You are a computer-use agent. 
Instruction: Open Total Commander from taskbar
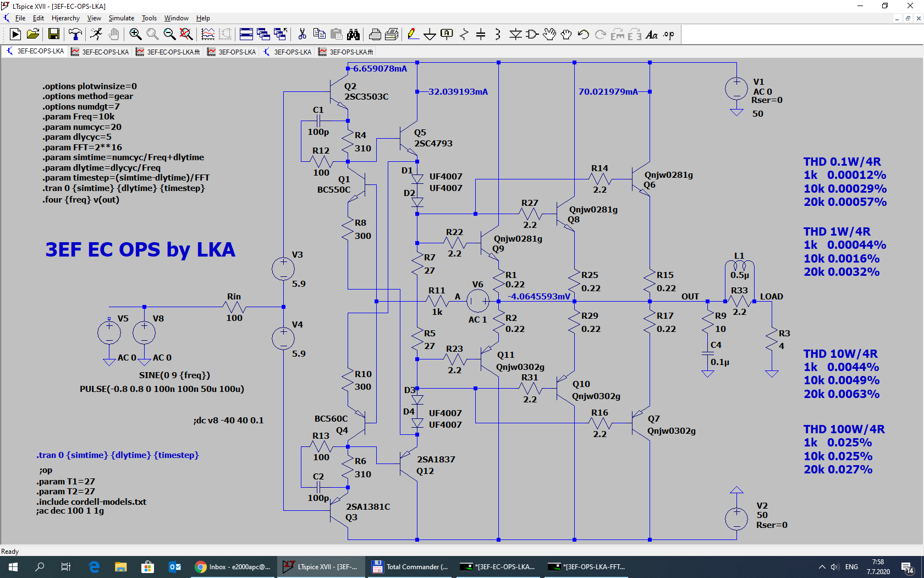tap(410, 566)
